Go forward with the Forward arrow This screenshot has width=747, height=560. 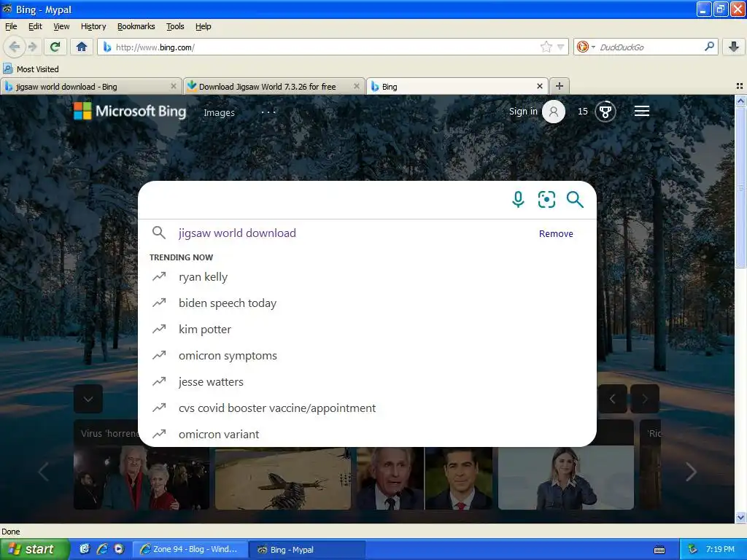tap(32, 47)
